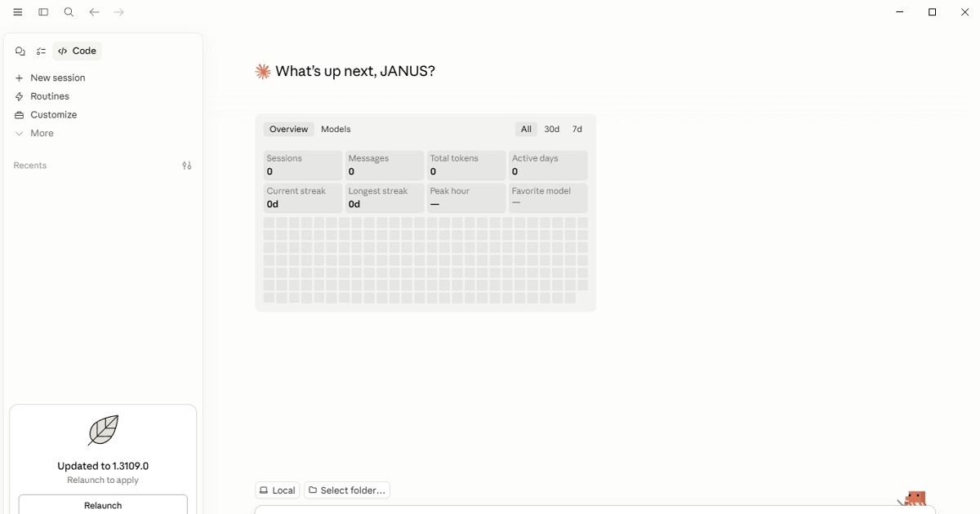
Task: Click the search magnifier icon
Action: (69, 12)
